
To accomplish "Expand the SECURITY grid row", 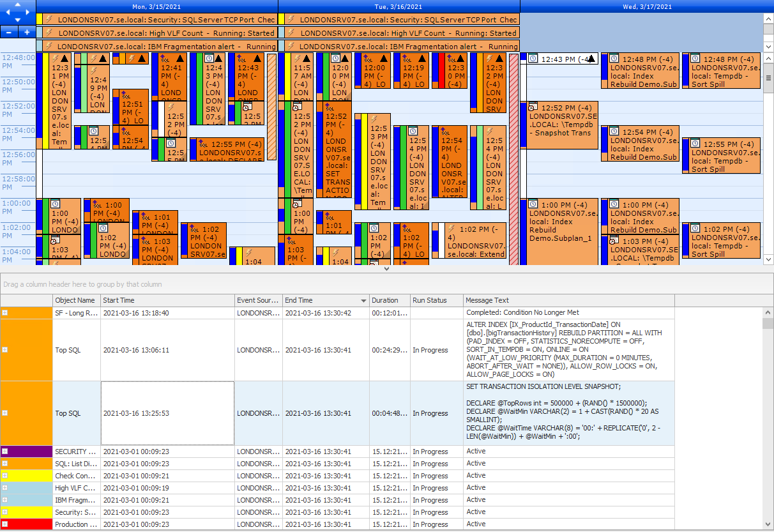I will (x=6, y=451).
